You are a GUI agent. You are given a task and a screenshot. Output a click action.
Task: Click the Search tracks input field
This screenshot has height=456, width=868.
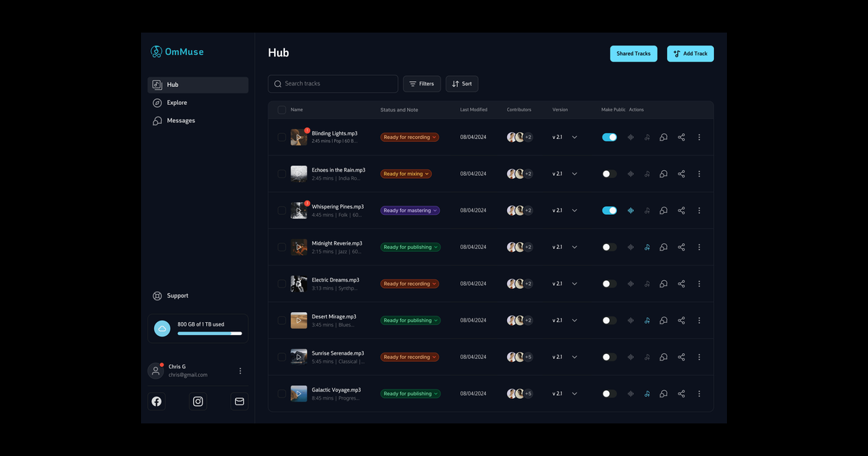coord(333,84)
